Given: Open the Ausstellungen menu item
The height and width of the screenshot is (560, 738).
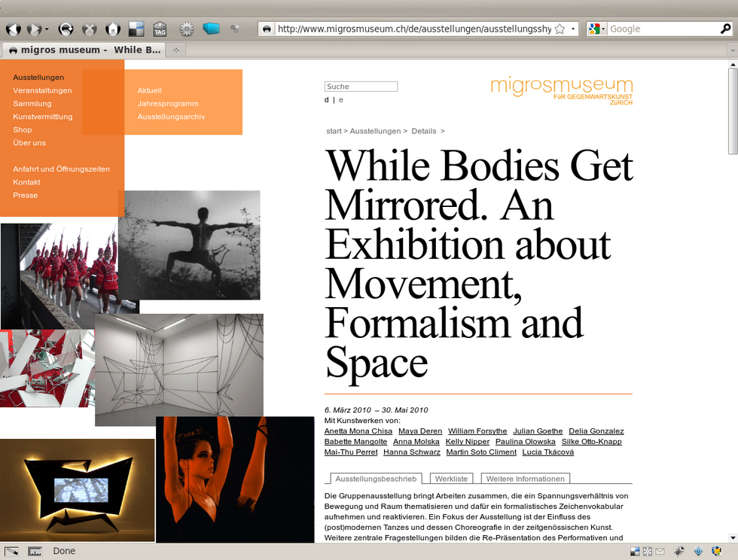Looking at the screenshot, I should 38,78.
